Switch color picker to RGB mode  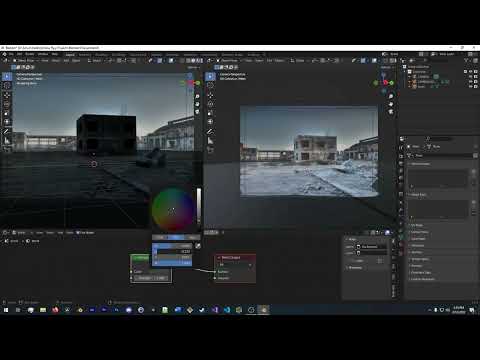pos(160,237)
